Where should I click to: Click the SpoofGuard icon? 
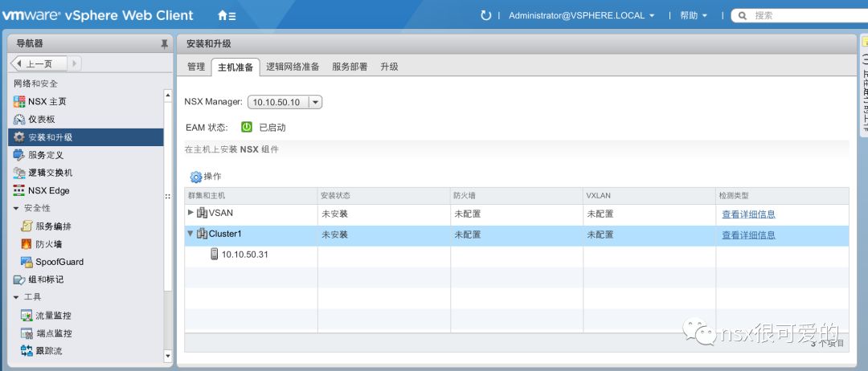tap(27, 262)
